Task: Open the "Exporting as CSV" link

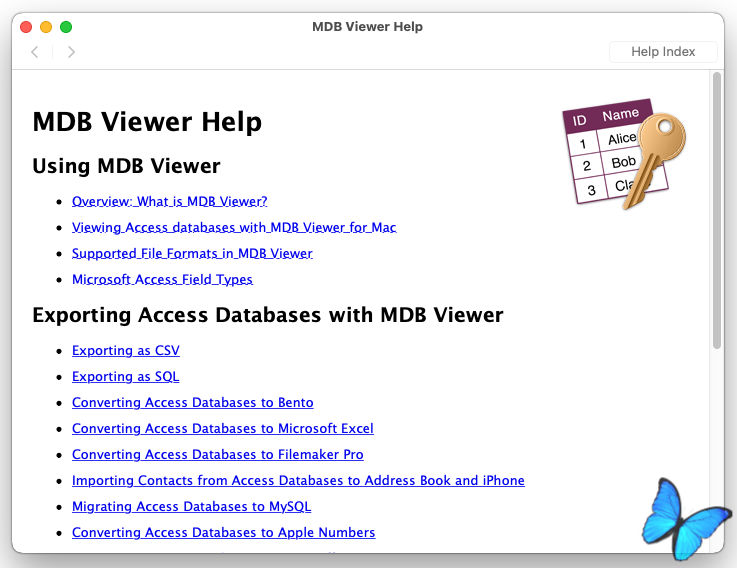Action: 125,351
